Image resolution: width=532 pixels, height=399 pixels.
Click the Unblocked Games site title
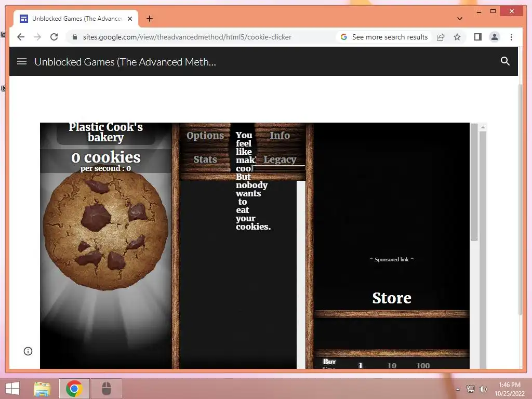pos(125,62)
